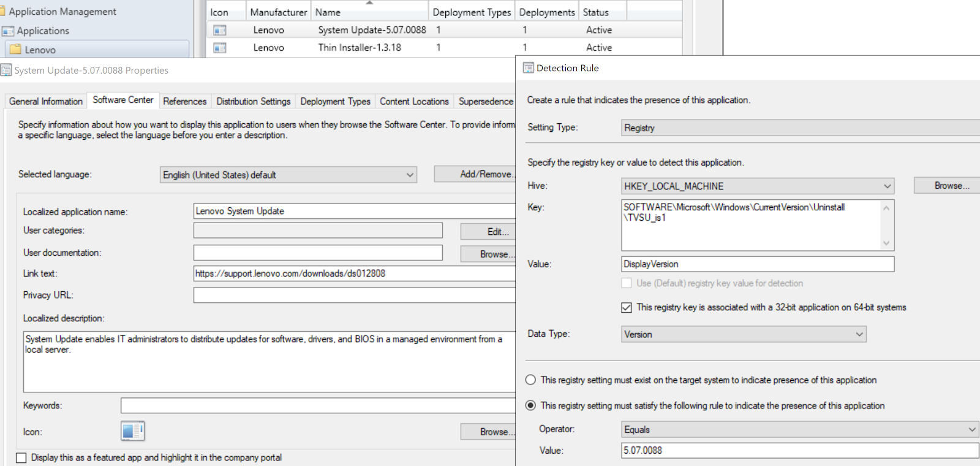Click the Properties window title icon
Viewport: 980px width, 466px height.
(6, 71)
